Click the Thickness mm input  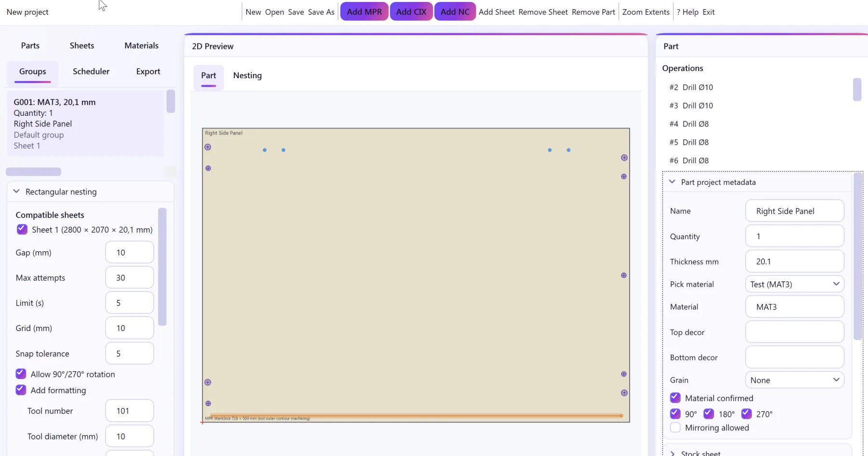795,261
